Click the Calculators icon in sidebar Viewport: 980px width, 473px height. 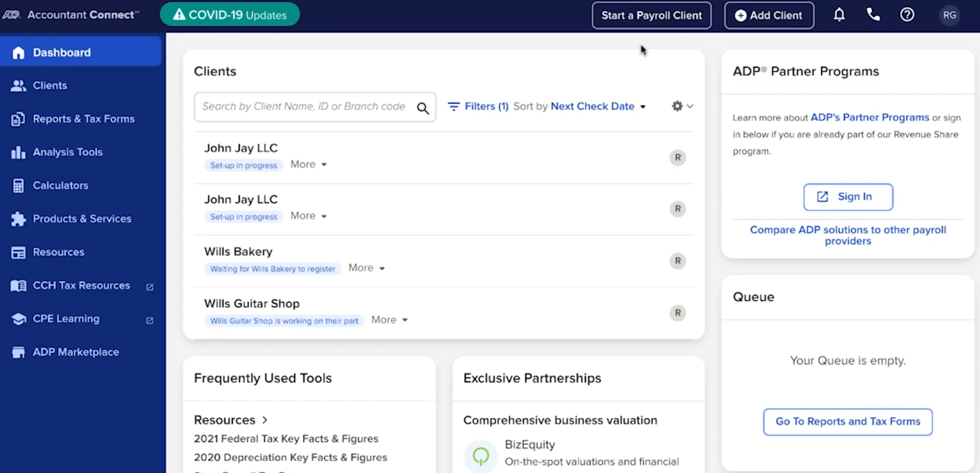pos(18,186)
